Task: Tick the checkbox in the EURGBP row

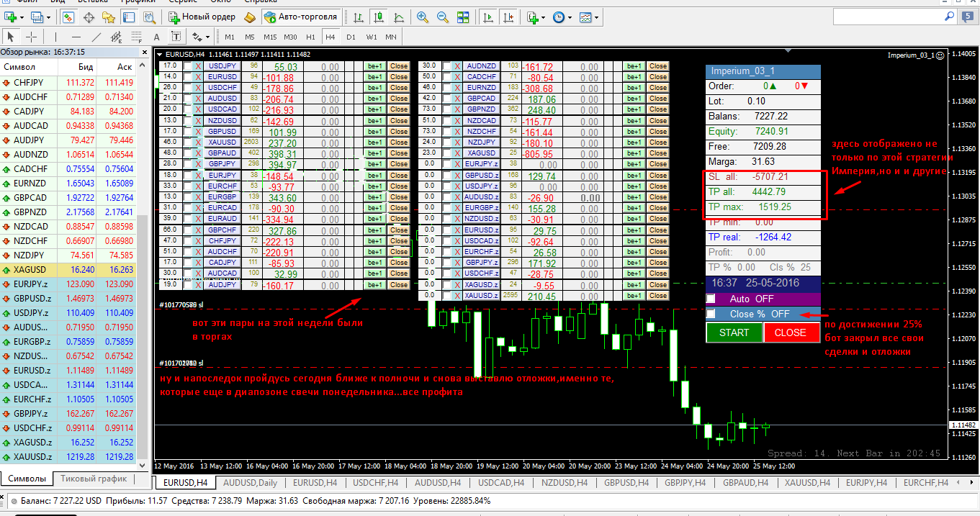Action: click(x=188, y=197)
